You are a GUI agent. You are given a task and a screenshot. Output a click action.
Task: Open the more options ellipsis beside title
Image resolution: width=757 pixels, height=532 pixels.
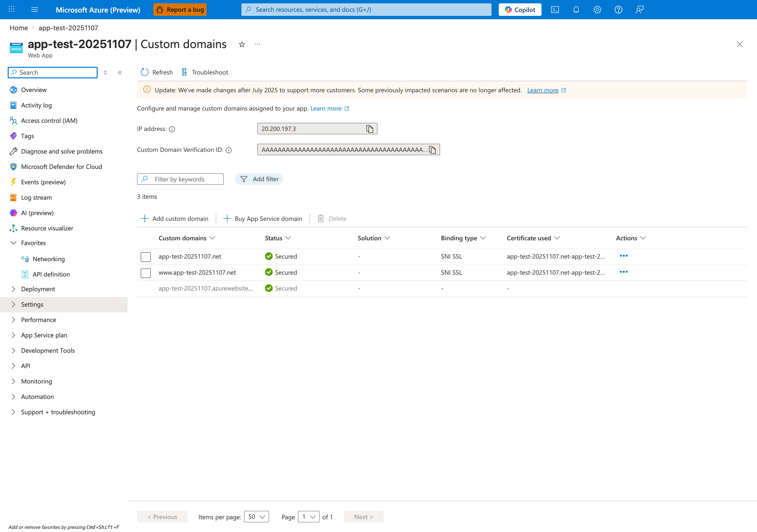pos(257,44)
